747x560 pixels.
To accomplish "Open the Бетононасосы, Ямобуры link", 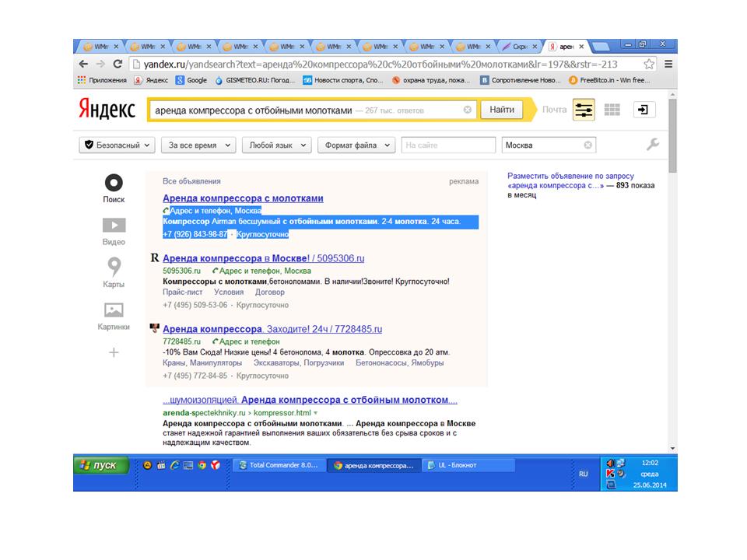I will tap(400, 363).
